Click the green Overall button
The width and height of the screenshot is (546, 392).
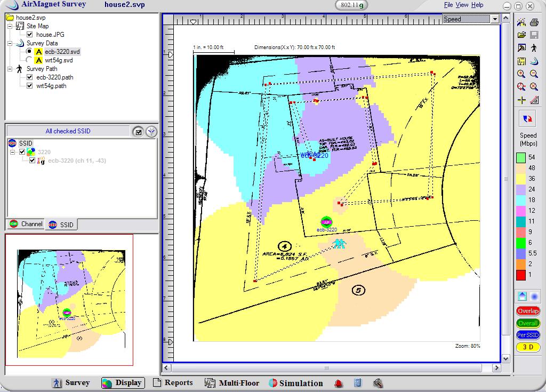click(528, 323)
